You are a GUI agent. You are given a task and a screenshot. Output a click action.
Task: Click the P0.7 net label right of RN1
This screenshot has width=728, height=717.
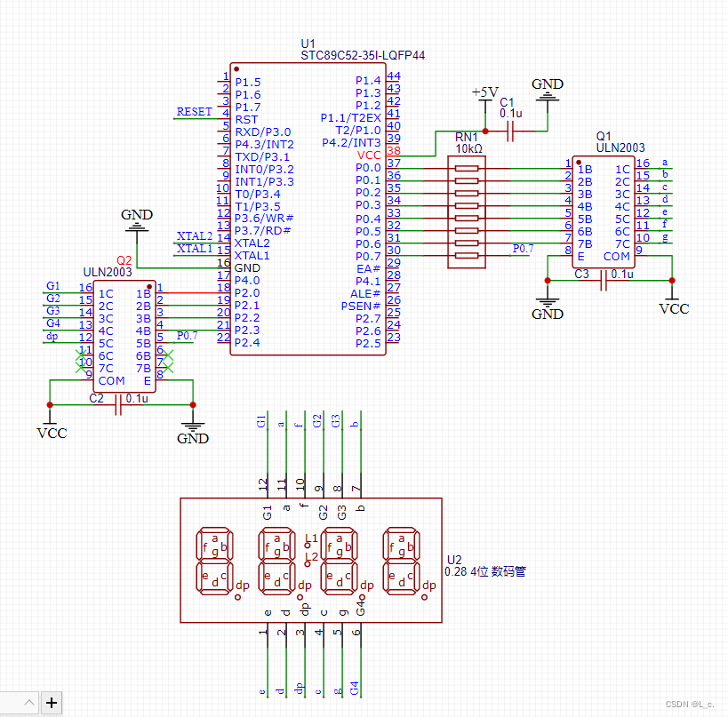[x=523, y=249]
